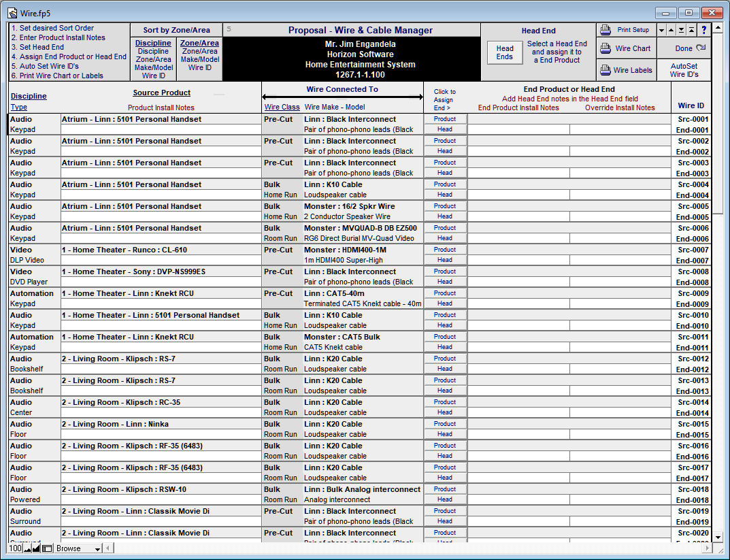Jump to last record arrow icon

click(x=681, y=30)
